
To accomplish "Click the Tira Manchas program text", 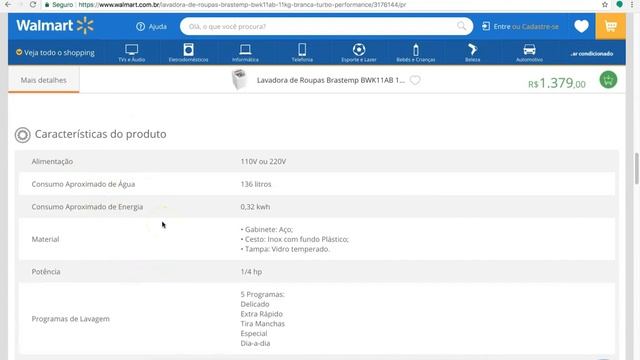I will coord(262,324).
